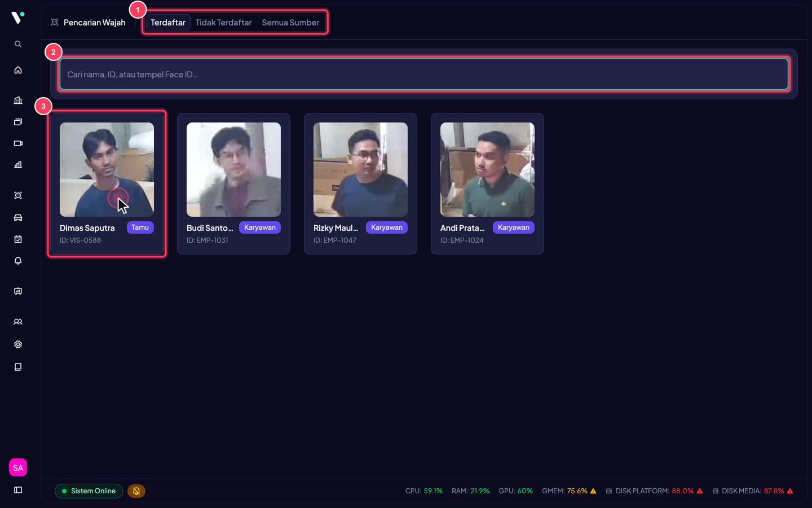Open the users group icon in sidebar

[18, 322]
